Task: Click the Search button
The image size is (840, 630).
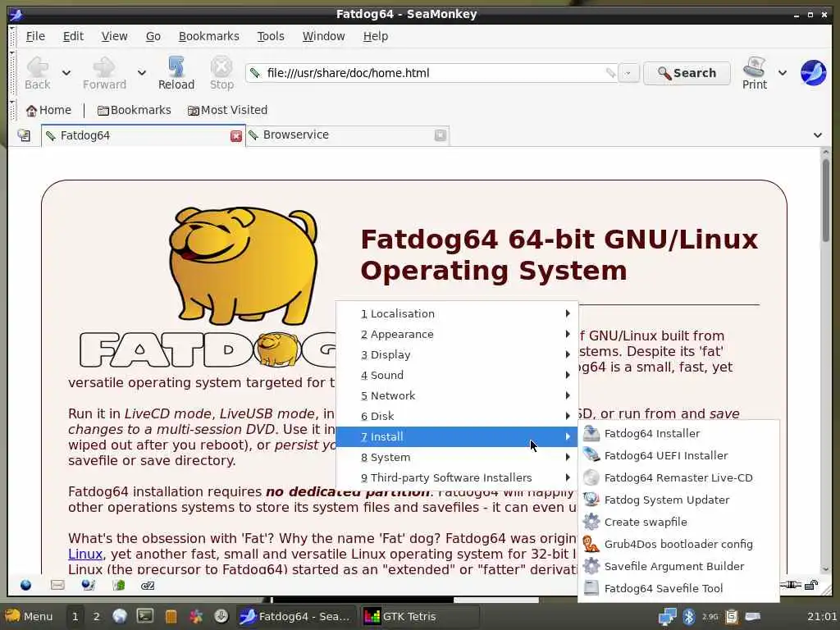Action: 687,73
